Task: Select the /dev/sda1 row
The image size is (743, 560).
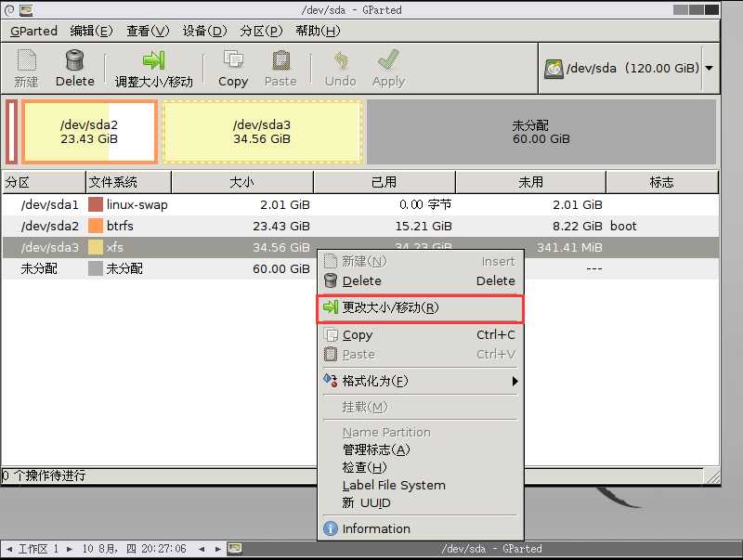Action: point(360,204)
